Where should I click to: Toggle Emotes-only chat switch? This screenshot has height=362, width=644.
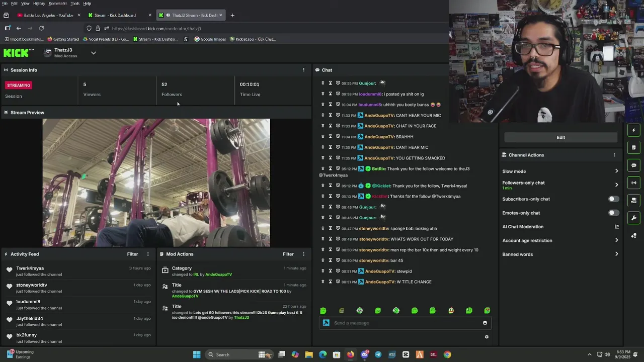pos(613,213)
